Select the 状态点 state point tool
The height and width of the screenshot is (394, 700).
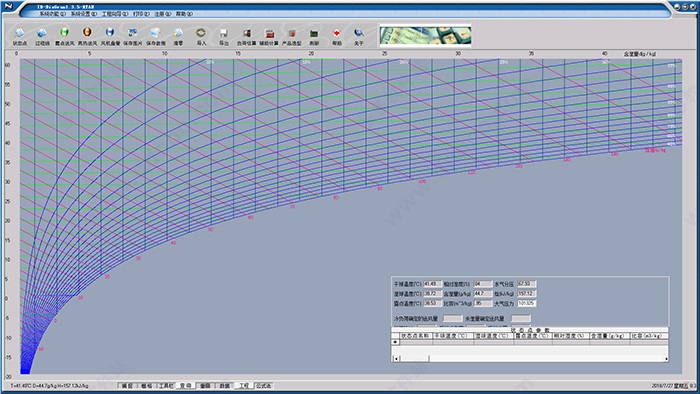click(19, 36)
